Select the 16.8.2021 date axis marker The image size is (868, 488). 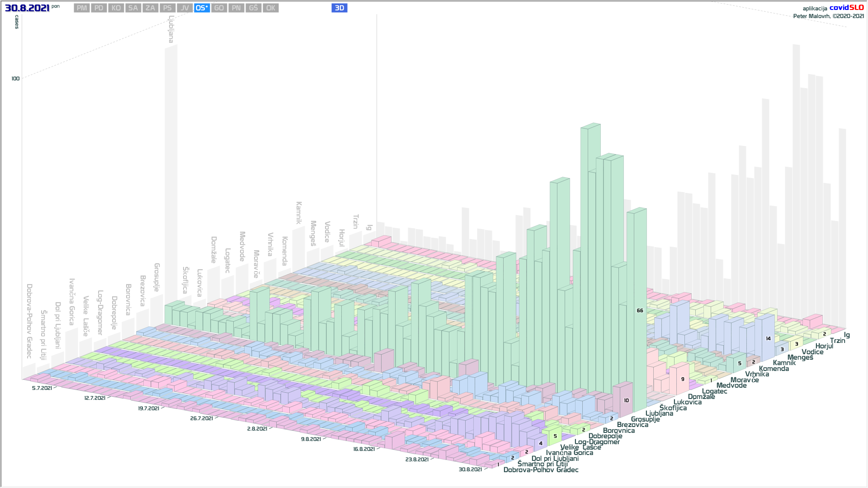pyautogui.click(x=364, y=449)
